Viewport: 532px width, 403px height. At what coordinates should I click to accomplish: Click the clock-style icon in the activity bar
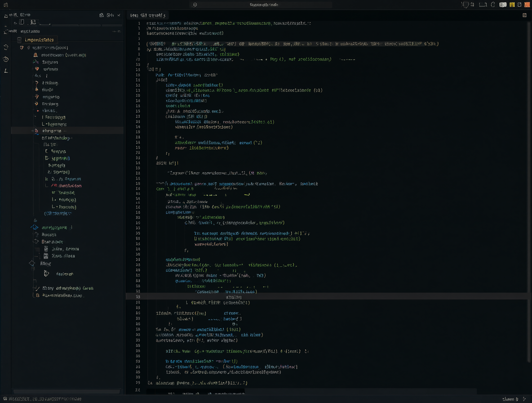click(6, 59)
